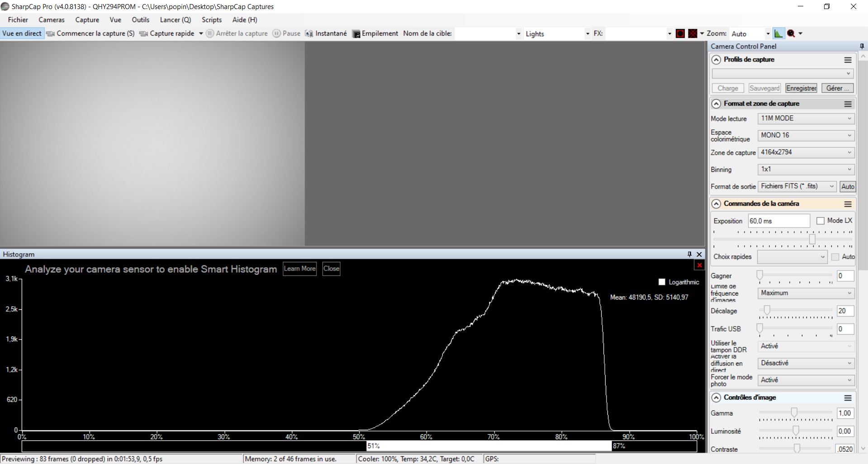This screenshot has width=868, height=464.
Task: Collapse the Format et zone de capture section
Action: [716, 104]
